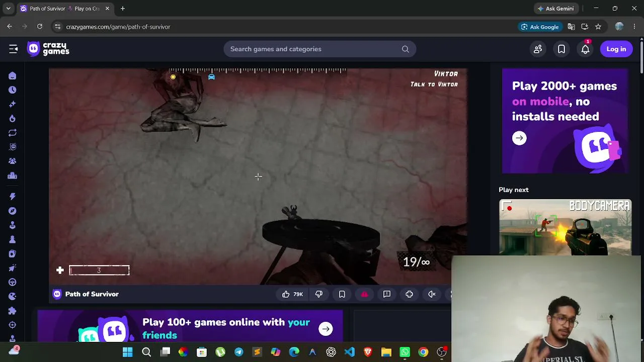644x362 pixels.
Task: Open the flame Trending sidebar icon
Action: [x=13, y=118]
